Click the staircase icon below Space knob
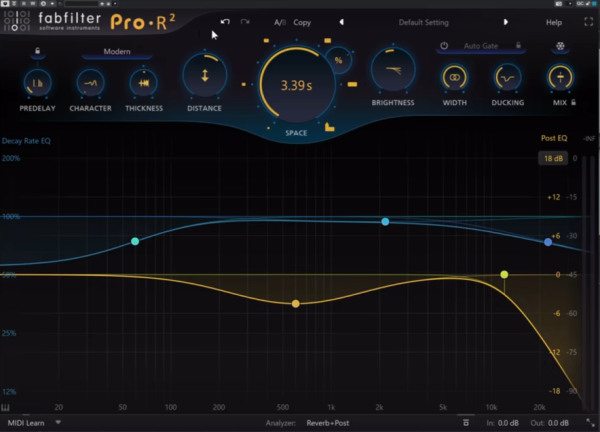600x432 pixels. tap(329, 127)
